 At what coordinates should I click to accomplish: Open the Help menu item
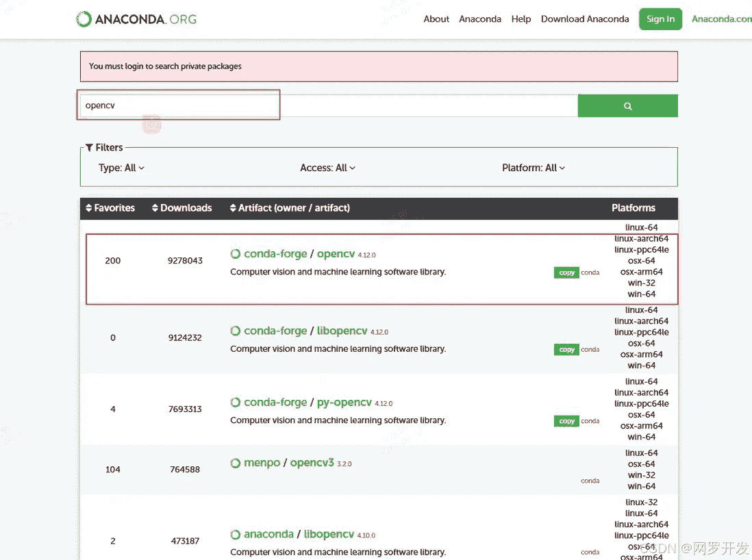(521, 19)
